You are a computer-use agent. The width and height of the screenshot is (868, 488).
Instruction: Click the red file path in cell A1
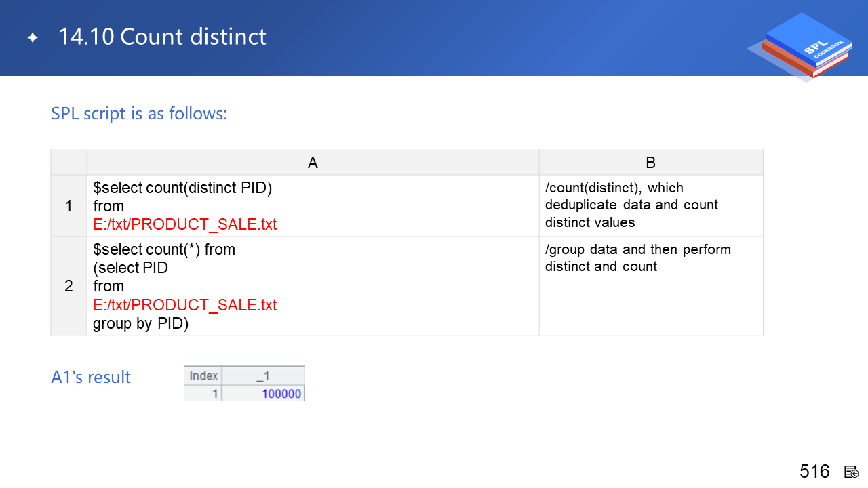pos(185,224)
